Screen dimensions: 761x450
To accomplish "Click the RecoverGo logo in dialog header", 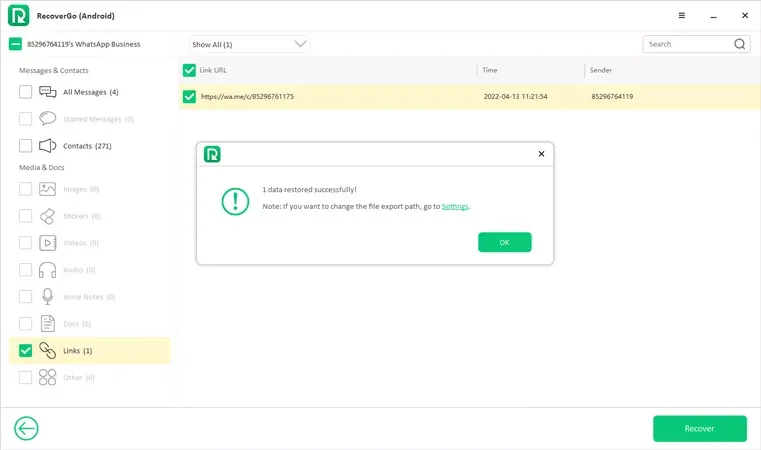I will click(x=212, y=154).
